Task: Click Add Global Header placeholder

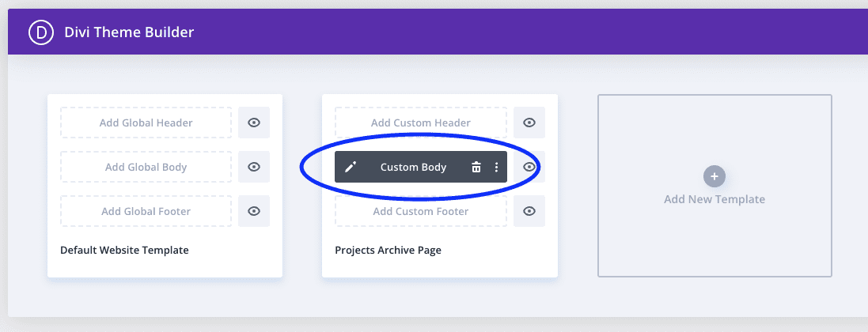Action: point(146,123)
